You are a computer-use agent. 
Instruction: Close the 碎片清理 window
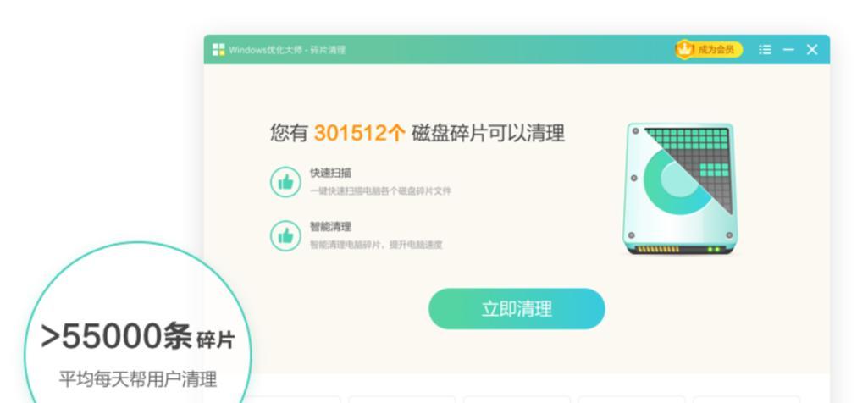click(812, 50)
